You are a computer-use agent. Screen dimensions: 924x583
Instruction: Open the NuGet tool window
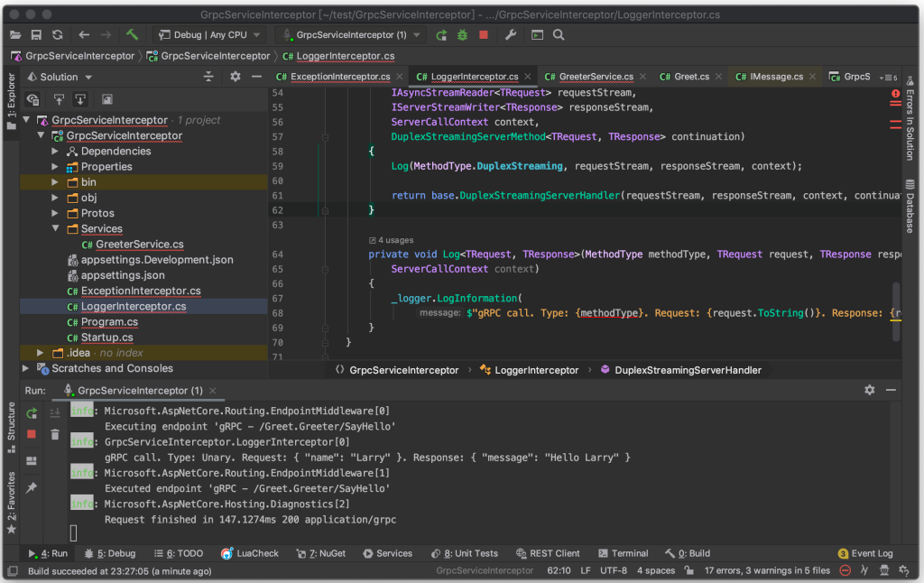point(321,553)
